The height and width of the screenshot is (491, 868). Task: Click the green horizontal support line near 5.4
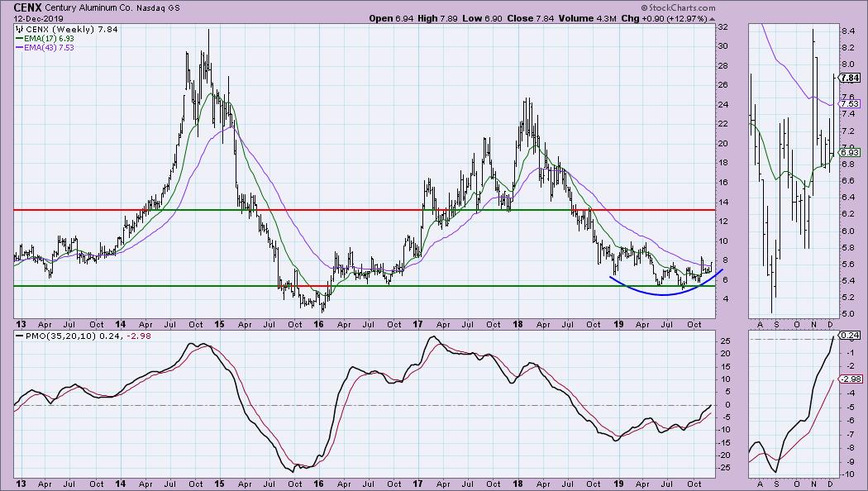tap(365, 286)
